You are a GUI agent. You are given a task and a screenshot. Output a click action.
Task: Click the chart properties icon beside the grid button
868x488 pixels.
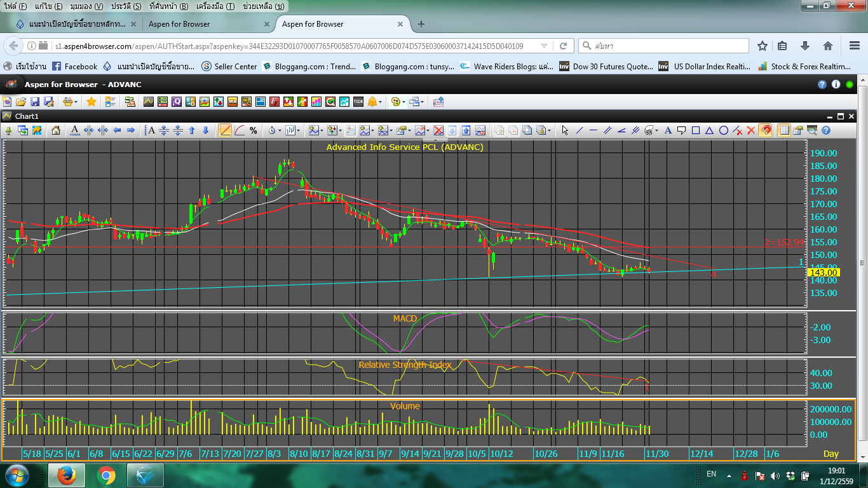(x=798, y=130)
